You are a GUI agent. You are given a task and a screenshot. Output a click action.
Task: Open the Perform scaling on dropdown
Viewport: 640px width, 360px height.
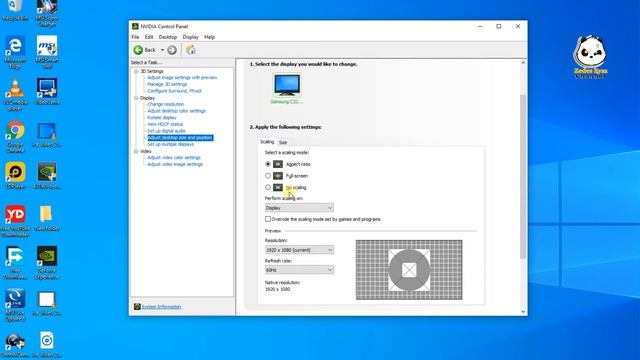click(x=299, y=208)
